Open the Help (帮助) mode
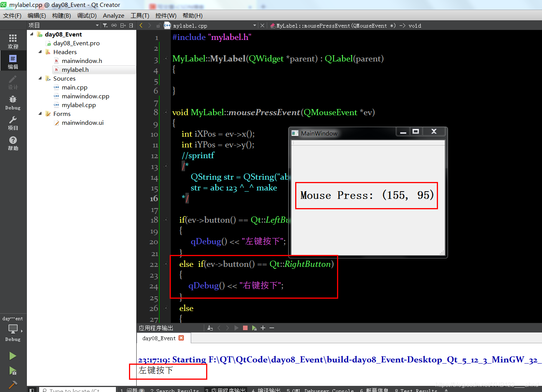Viewport: 542px width, 392px height. click(13, 143)
